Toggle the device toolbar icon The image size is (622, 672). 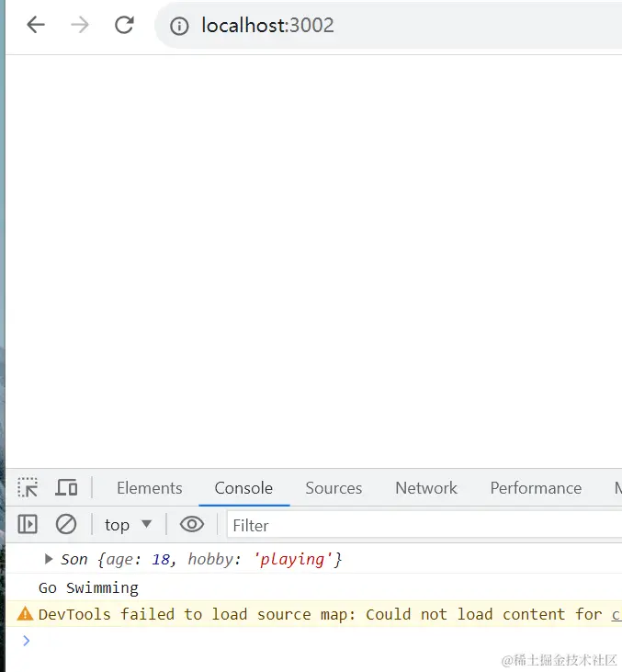tap(66, 488)
